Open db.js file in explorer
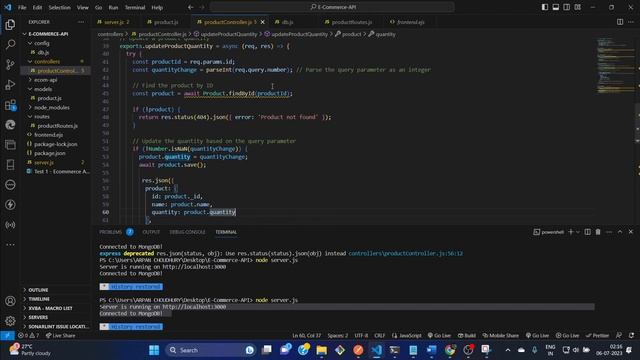Screen dimensions: 640x360 tap(43, 52)
